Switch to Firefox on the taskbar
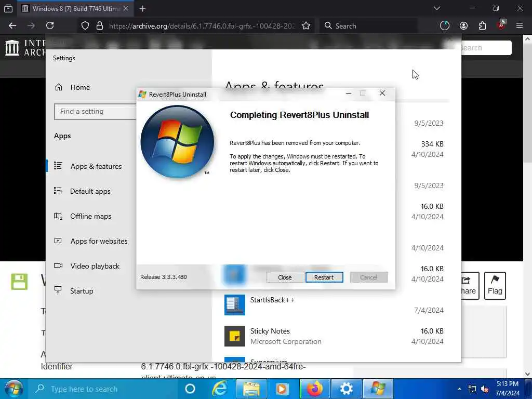Screen dimensions: 532x399 [314, 389]
